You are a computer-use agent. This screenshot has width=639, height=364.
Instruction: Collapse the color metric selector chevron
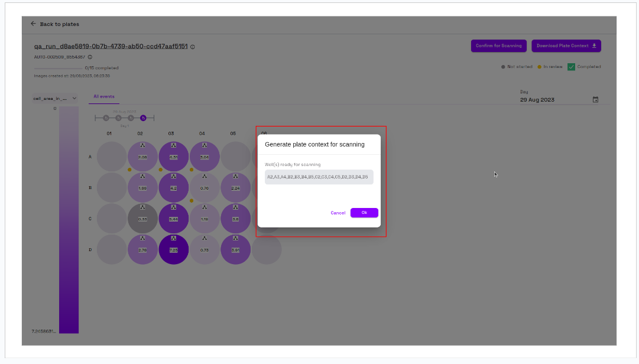(x=74, y=98)
